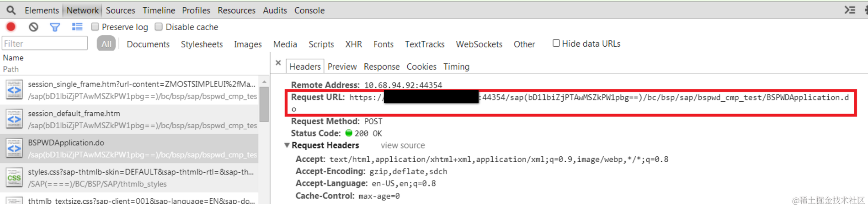868x208 pixels.
Task: Select the Cookies tab
Action: [421, 66]
